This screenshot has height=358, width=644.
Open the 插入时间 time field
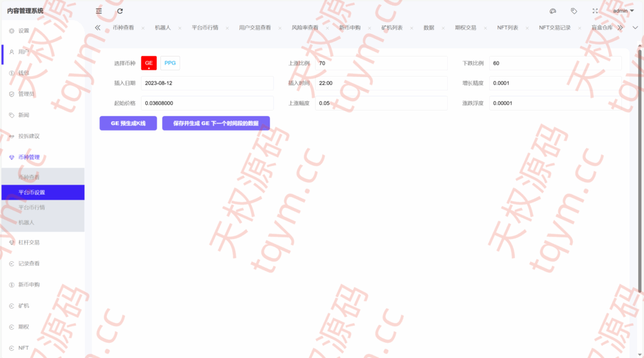[381, 83]
